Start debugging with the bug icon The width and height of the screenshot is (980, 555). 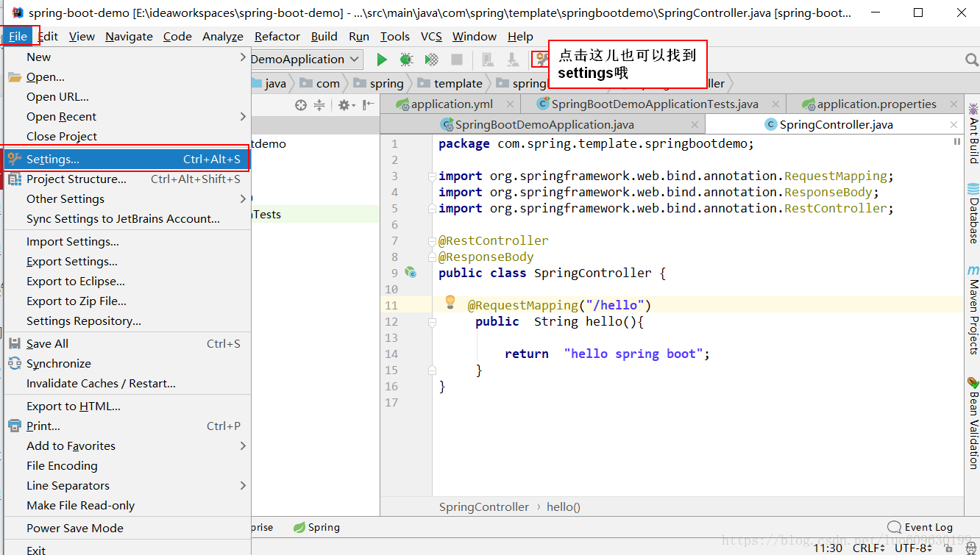click(406, 60)
